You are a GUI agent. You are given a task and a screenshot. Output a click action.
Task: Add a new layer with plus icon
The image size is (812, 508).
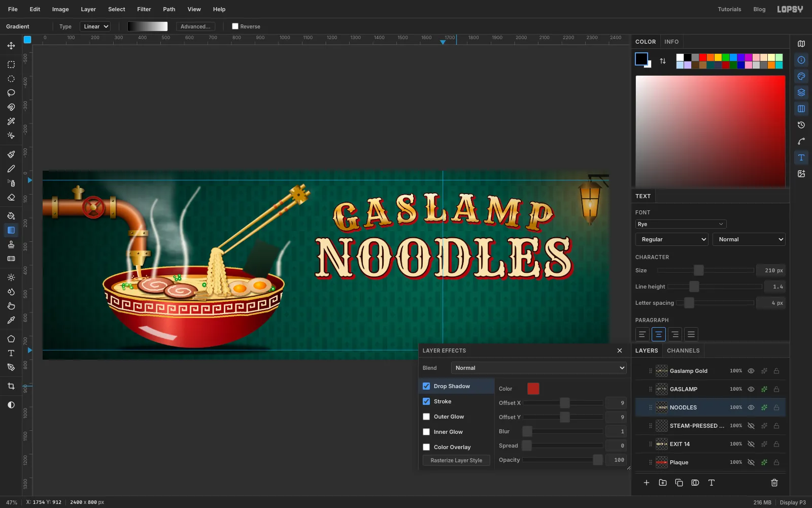click(647, 483)
